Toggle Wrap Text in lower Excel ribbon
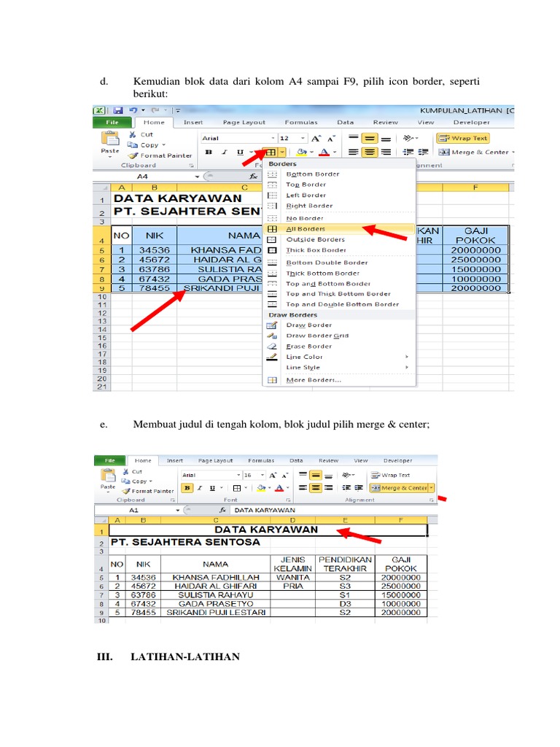Image resolution: width=560 pixels, height=747 pixels. pos(391,475)
